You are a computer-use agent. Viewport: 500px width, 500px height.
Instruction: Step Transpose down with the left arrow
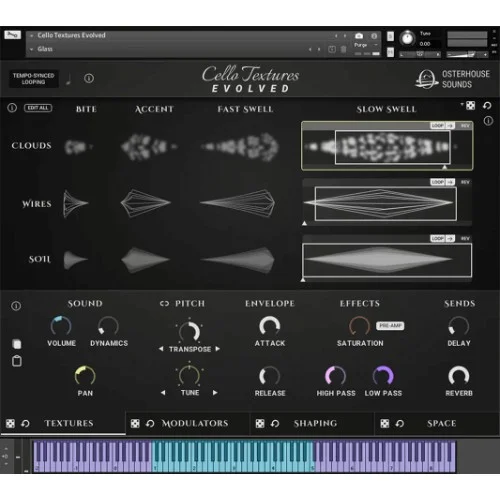(161, 349)
